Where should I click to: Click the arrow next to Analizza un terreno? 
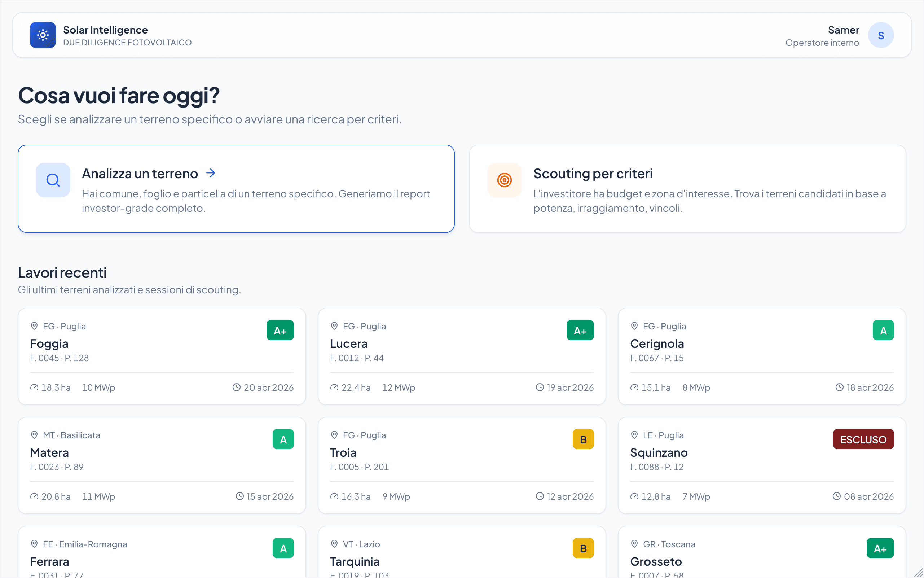click(211, 173)
